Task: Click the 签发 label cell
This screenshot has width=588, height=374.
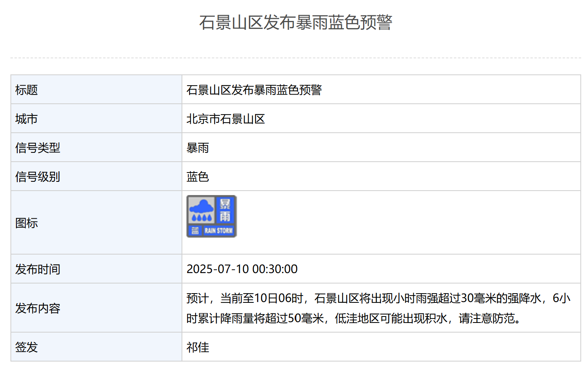Action: click(x=96, y=347)
